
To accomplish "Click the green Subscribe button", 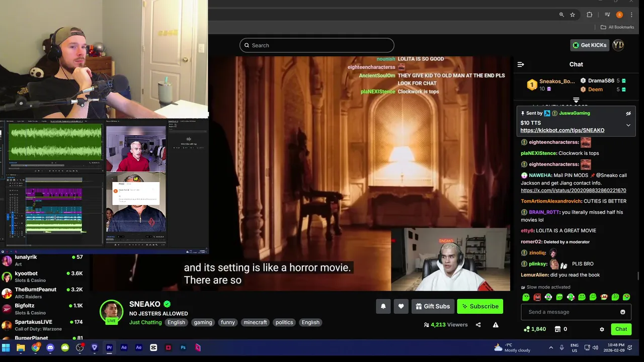I will point(480,306).
